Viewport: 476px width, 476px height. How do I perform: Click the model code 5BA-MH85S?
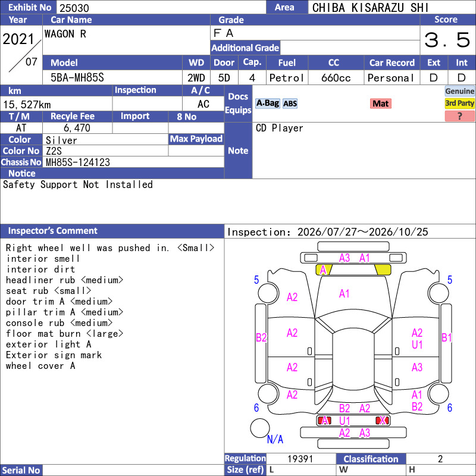coord(77,78)
